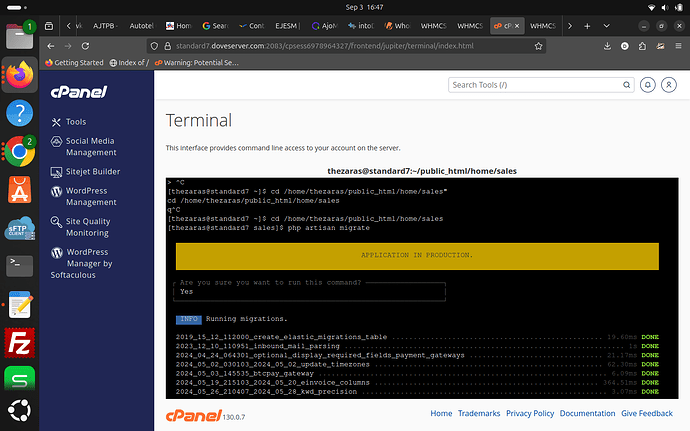Screen dimensions: 690x431
Task: Click the cPanel logo in sidebar
Action: tap(78, 92)
